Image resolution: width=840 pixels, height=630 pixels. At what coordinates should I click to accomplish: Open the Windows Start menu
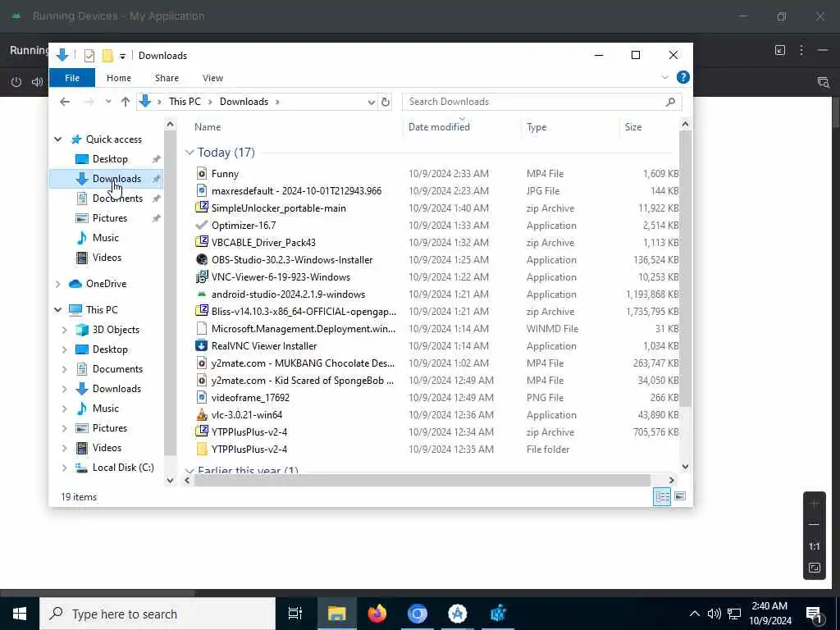20,614
